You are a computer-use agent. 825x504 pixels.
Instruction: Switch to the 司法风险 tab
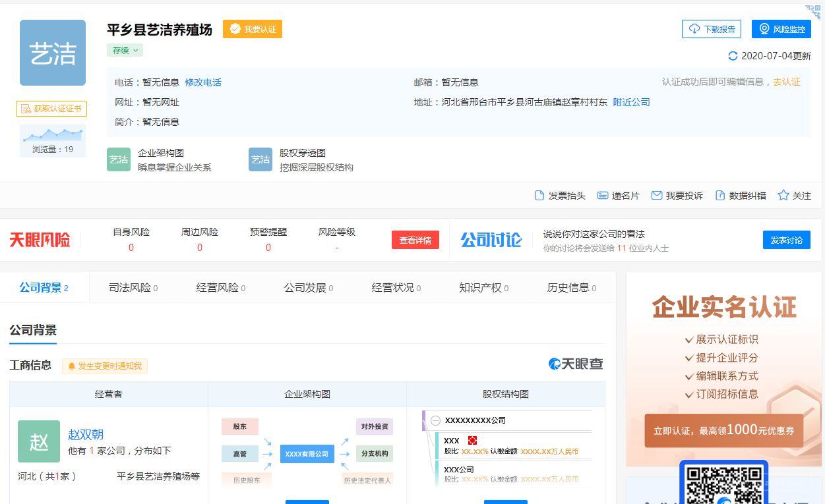point(133,288)
